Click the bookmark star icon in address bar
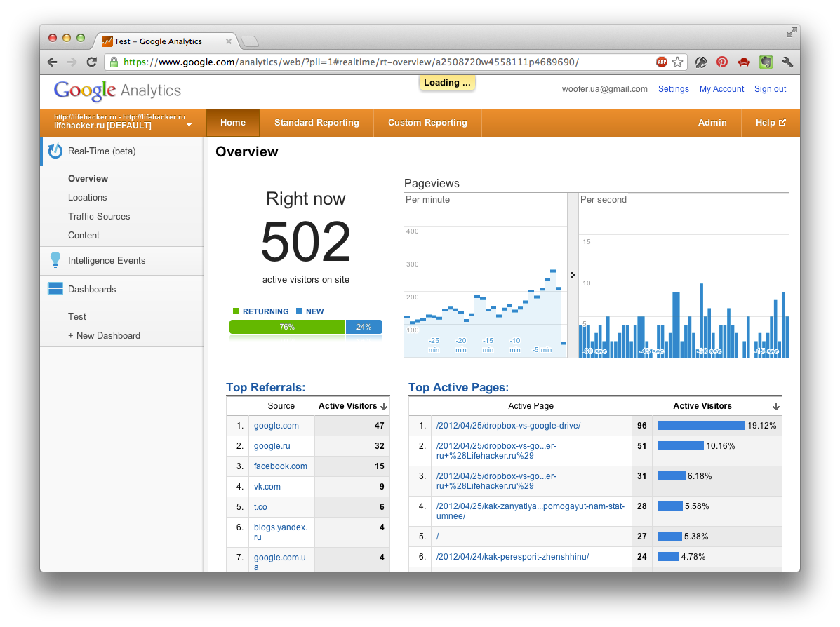The height and width of the screenshot is (627, 840). click(x=677, y=62)
